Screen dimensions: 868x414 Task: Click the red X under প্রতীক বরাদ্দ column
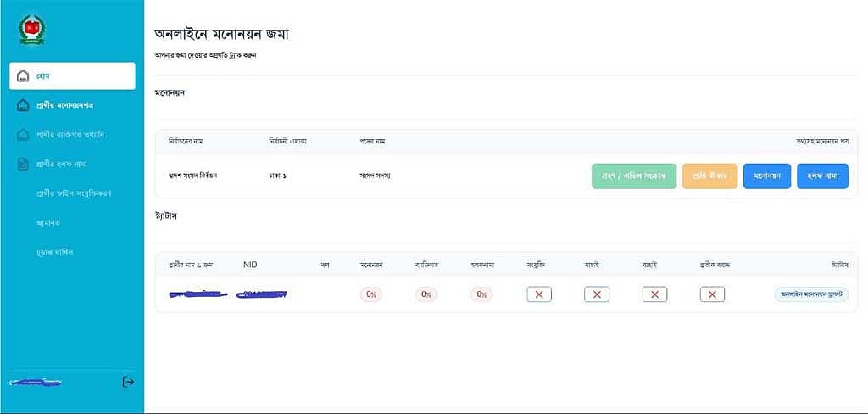click(x=712, y=295)
